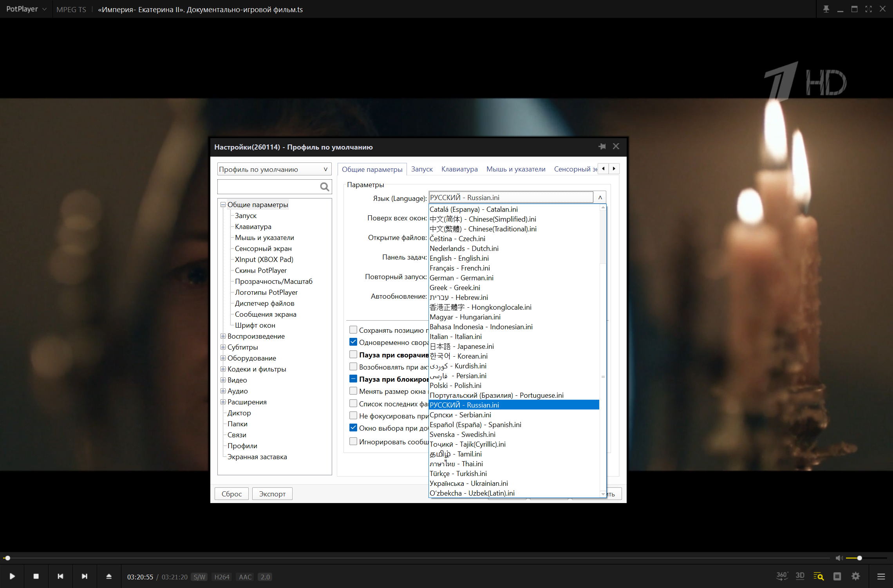
Task: Toggle 360 degree video mode icon
Action: tap(782, 576)
